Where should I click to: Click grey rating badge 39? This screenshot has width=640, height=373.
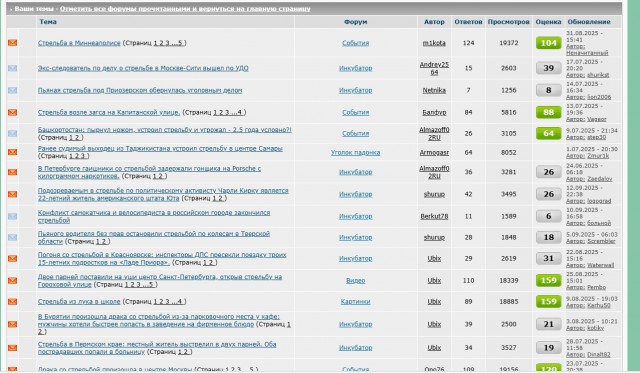point(549,68)
